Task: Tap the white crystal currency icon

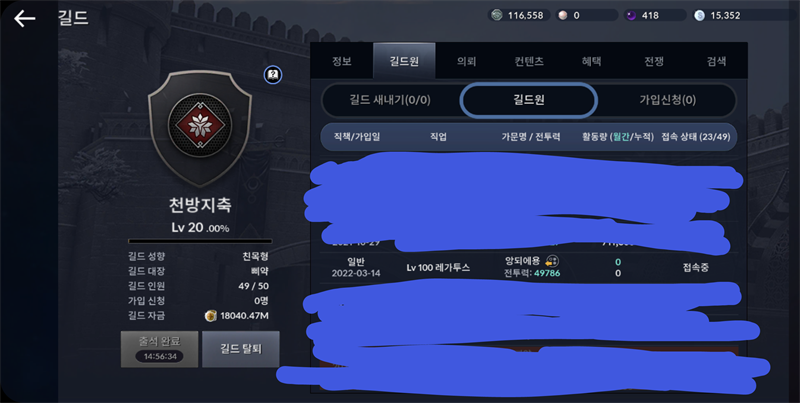Action: (x=699, y=15)
